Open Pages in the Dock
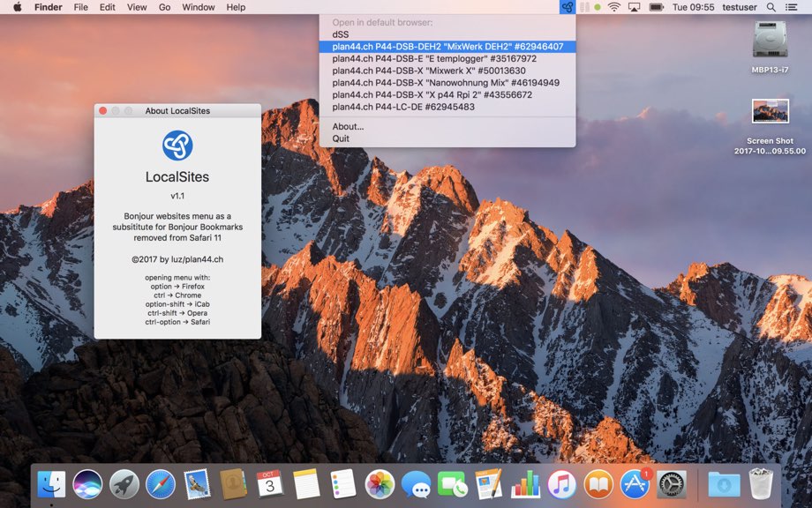Image resolution: width=812 pixels, height=508 pixels. pyautogui.click(x=489, y=484)
